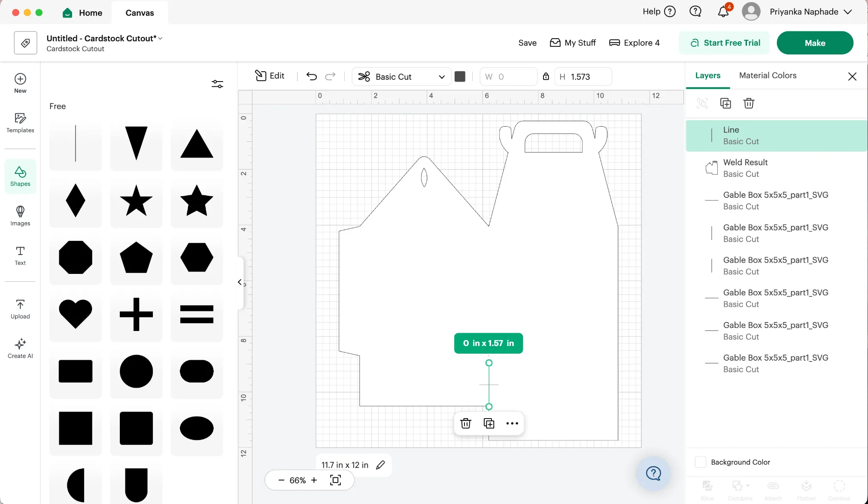The width and height of the screenshot is (868, 504).
Task: Open notifications bell
Action: [723, 12]
